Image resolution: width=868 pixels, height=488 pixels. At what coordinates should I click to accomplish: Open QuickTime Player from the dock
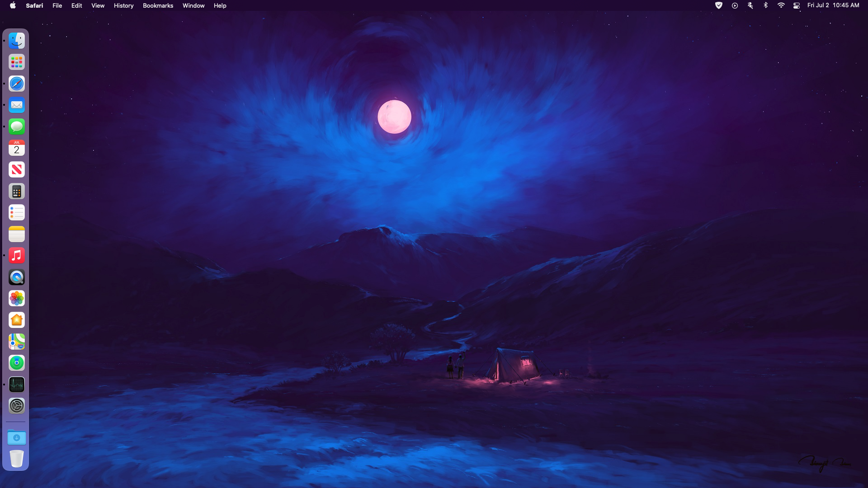tap(17, 277)
